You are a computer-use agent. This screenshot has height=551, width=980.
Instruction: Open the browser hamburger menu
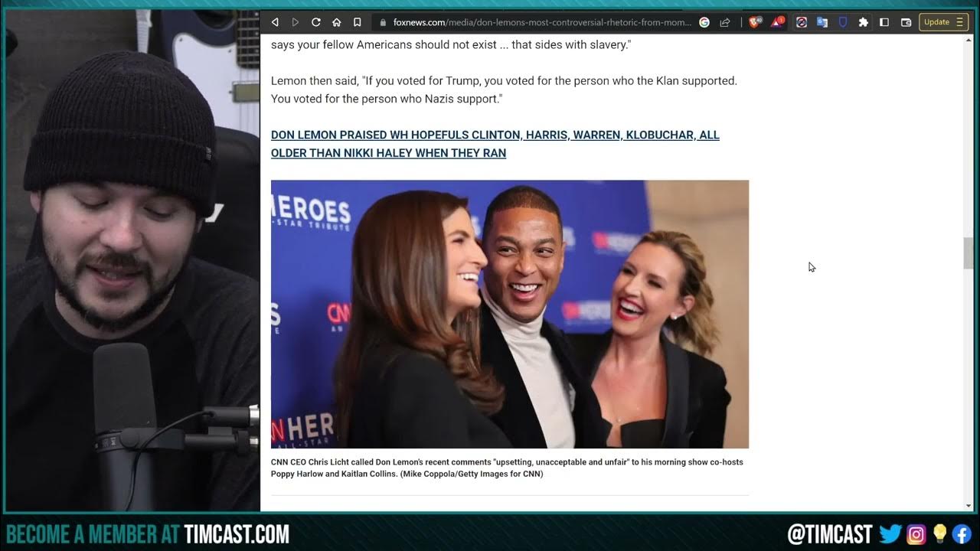click(960, 22)
